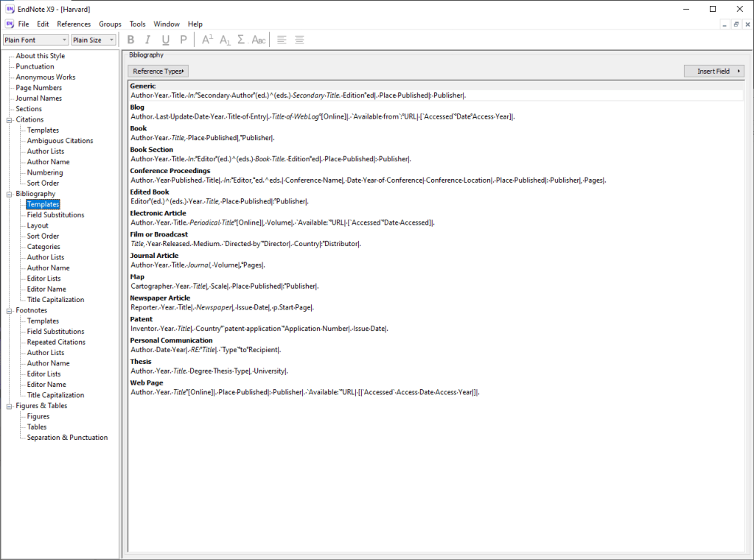Apply superscript formatting
The image size is (754, 560).
(x=207, y=40)
